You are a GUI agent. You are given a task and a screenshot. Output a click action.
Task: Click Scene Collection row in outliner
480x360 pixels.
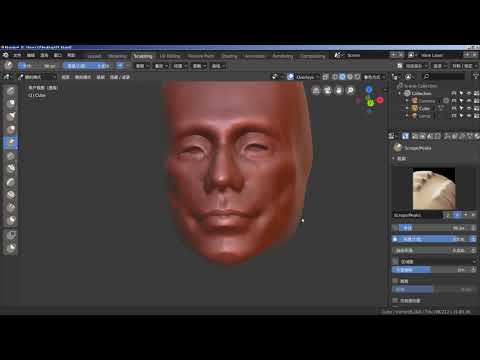[421, 86]
